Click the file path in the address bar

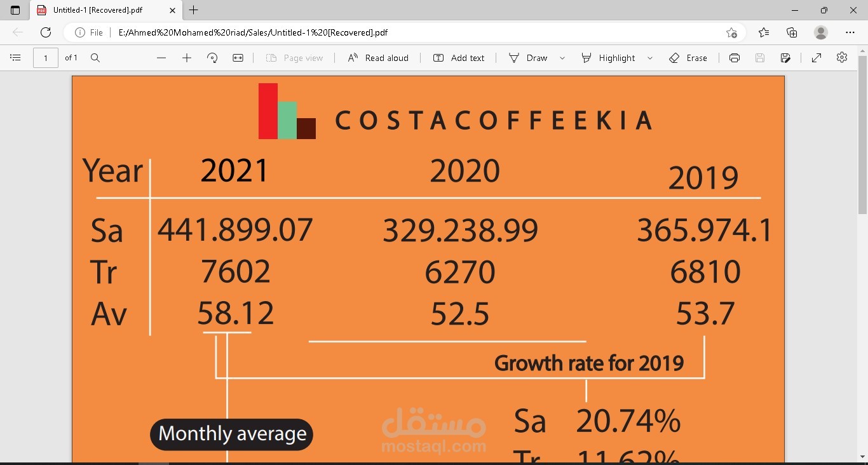click(253, 32)
